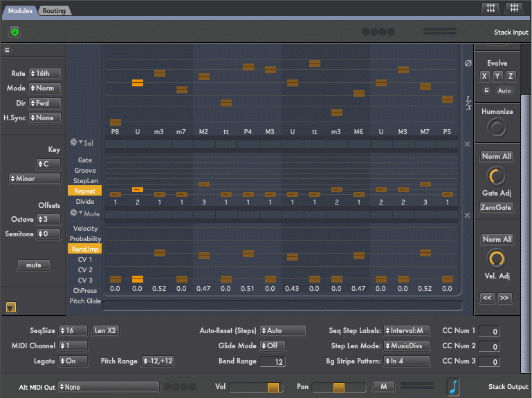Select the Probability lane

point(85,238)
